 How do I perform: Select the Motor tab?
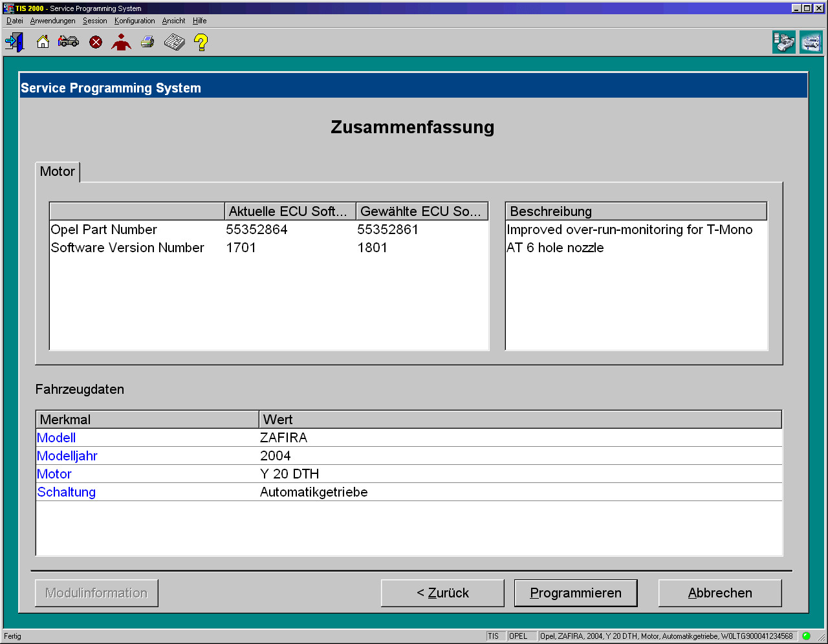coord(58,171)
